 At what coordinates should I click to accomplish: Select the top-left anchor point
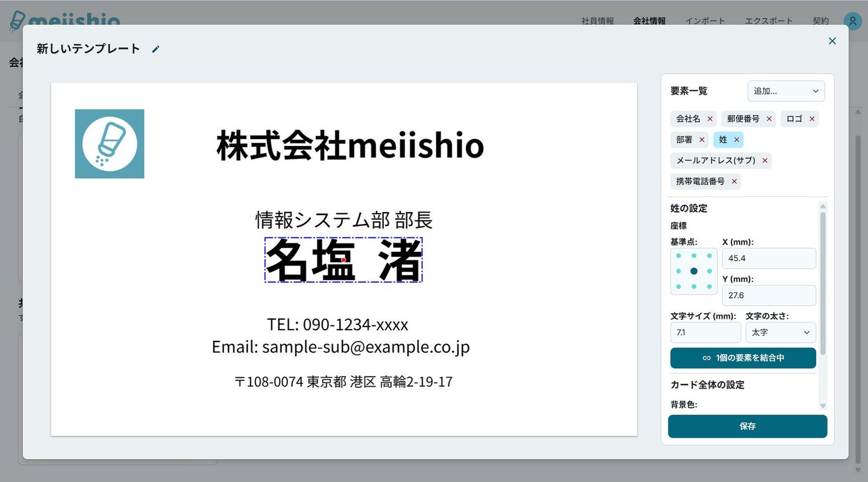coord(679,256)
